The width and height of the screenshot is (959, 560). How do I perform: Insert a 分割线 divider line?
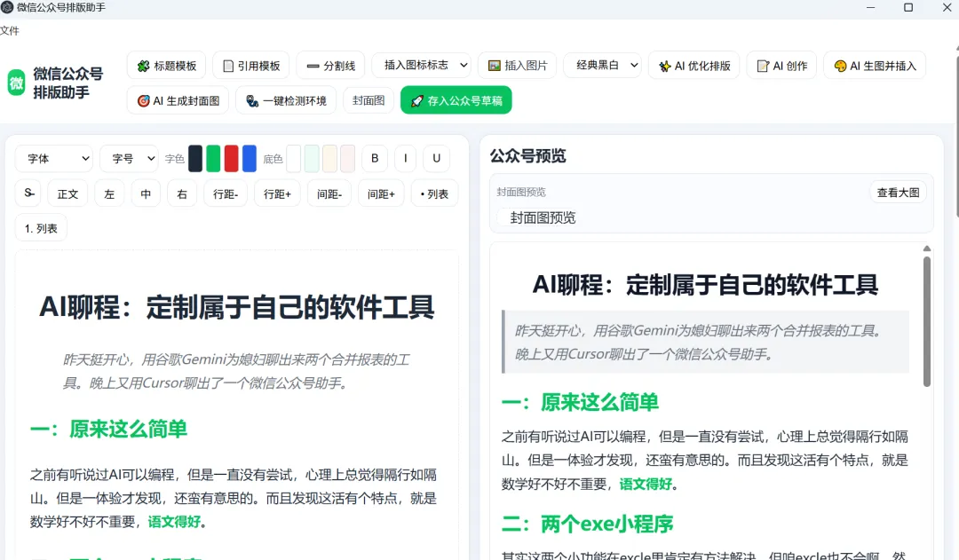[331, 66]
